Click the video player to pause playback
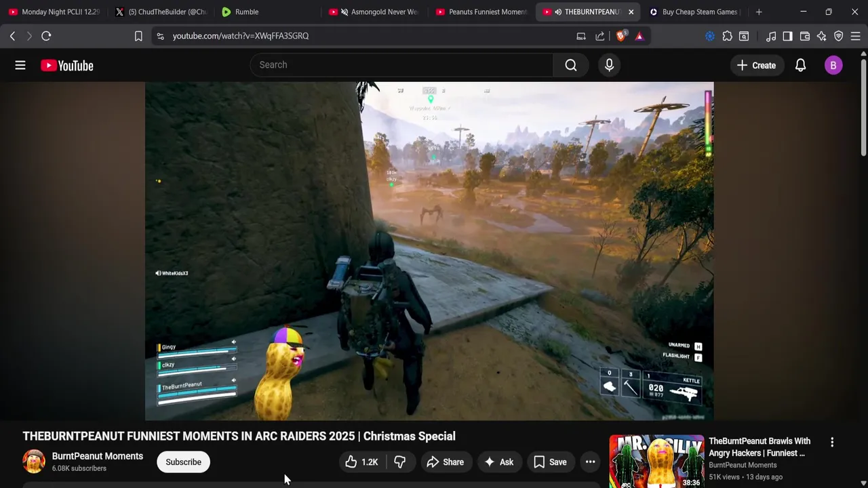 (x=429, y=251)
